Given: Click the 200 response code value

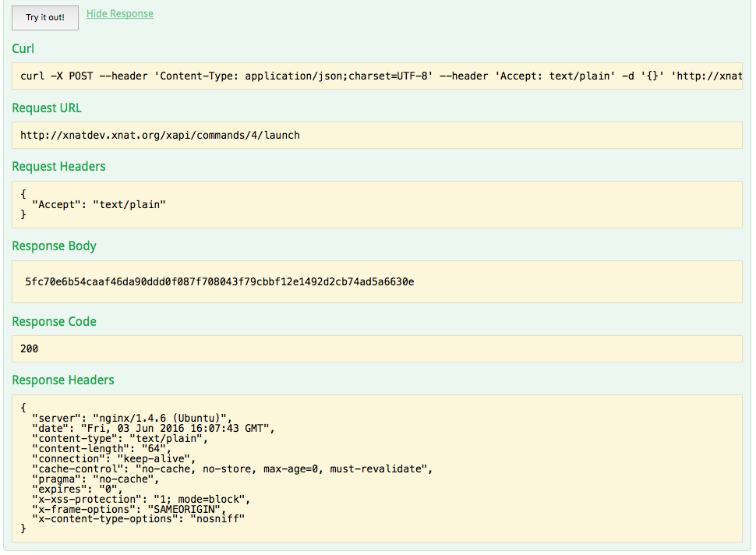Looking at the screenshot, I should (29, 348).
